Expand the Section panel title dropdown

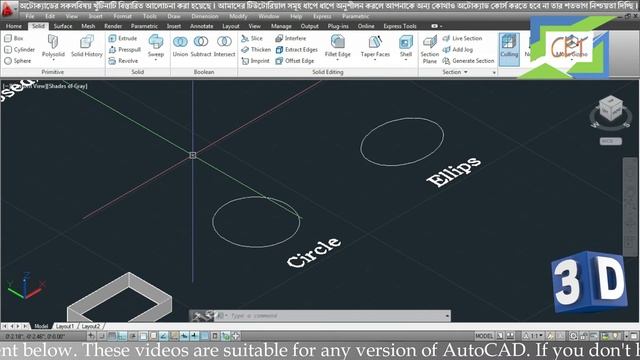(455, 72)
